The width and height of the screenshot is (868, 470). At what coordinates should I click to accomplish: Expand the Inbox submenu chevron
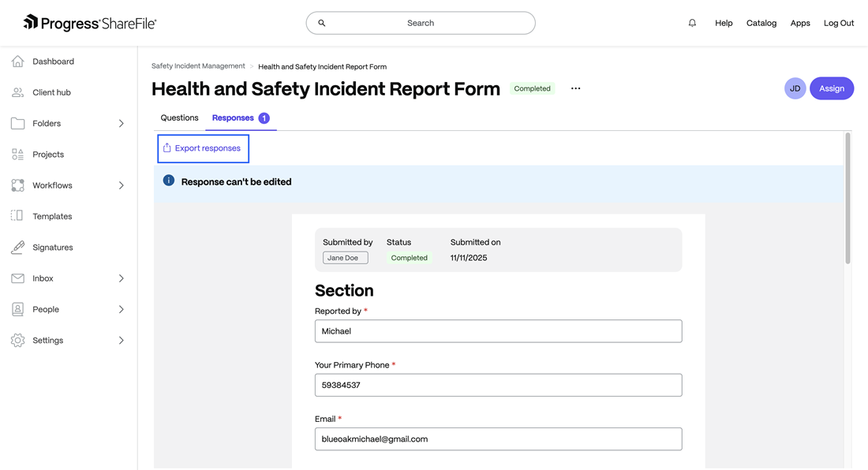click(x=121, y=278)
